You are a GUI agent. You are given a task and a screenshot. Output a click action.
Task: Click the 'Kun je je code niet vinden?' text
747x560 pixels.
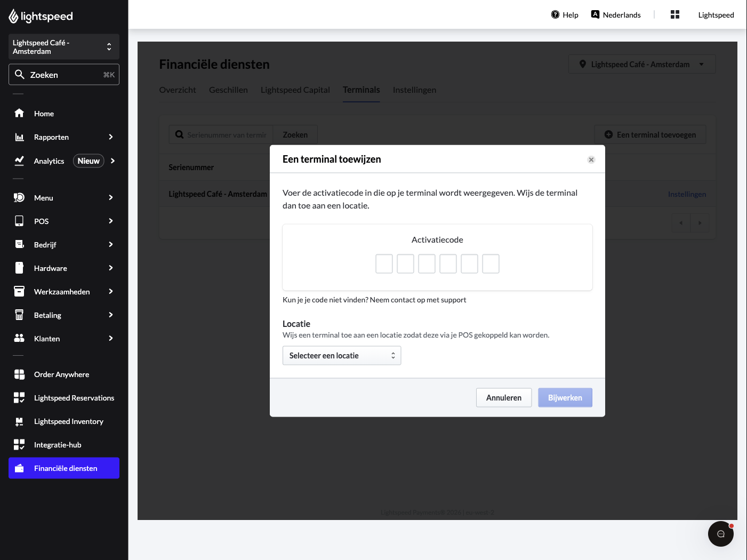click(x=325, y=300)
